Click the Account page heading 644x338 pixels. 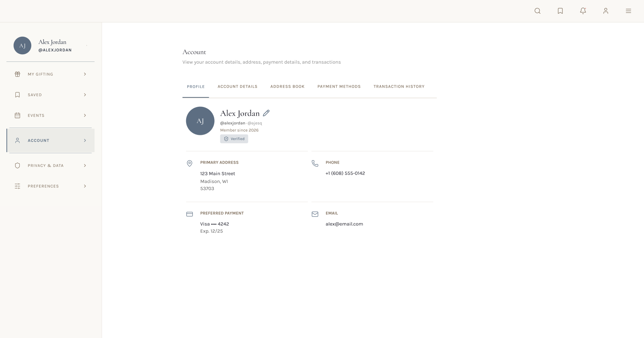194,52
